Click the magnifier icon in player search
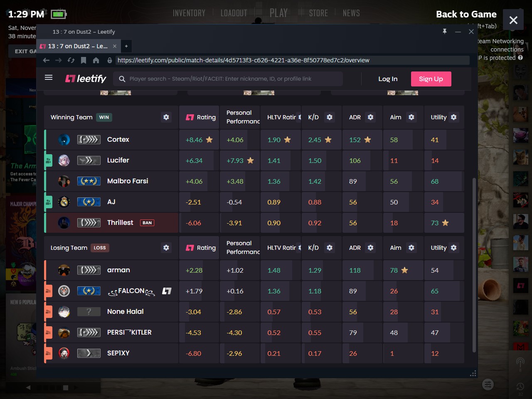This screenshot has height=399, width=532. pos(122,79)
